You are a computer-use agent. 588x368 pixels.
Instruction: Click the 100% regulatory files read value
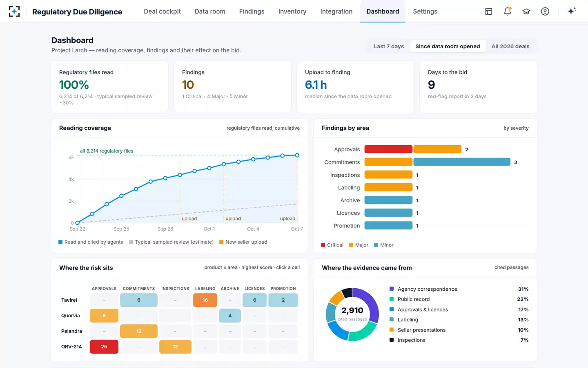point(74,85)
